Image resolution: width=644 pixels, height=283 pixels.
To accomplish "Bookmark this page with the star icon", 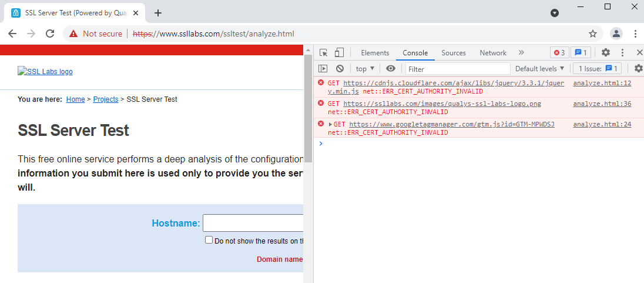I will (593, 34).
